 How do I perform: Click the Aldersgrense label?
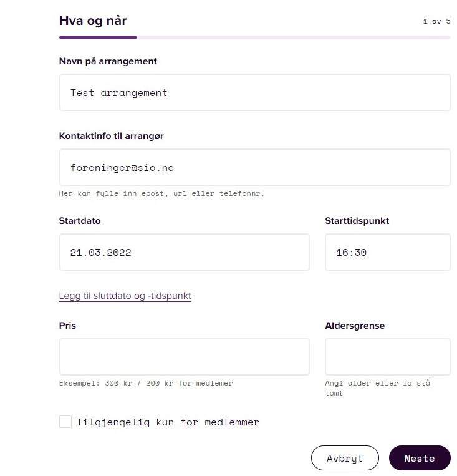tap(355, 326)
